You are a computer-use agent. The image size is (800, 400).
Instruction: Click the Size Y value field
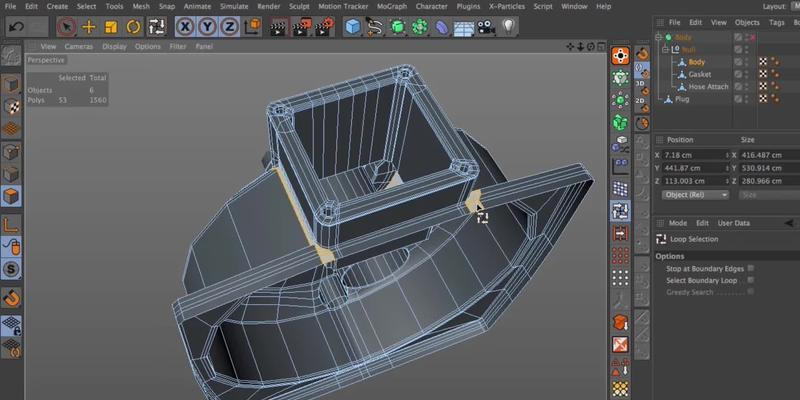pyautogui.click(x=769, y=168)
